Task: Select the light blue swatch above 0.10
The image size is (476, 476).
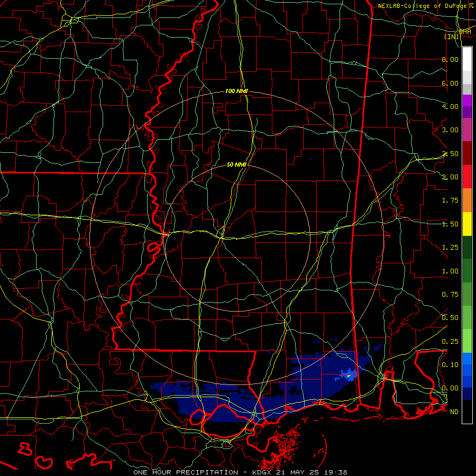Action: click(x=467, y=359)
